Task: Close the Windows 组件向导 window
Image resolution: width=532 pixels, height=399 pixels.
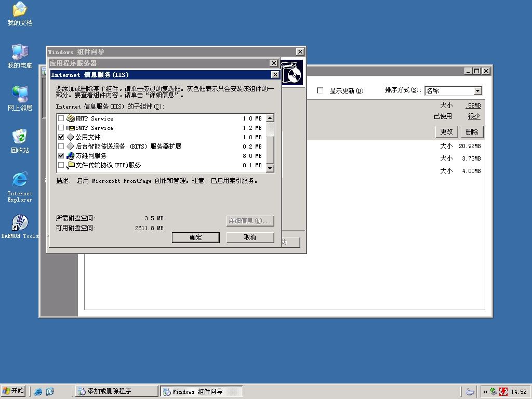Action: (x=300, y=51)
